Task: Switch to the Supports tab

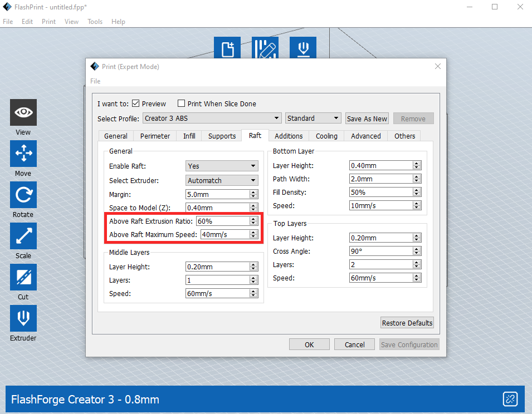Action: click(x=222, y=136)
